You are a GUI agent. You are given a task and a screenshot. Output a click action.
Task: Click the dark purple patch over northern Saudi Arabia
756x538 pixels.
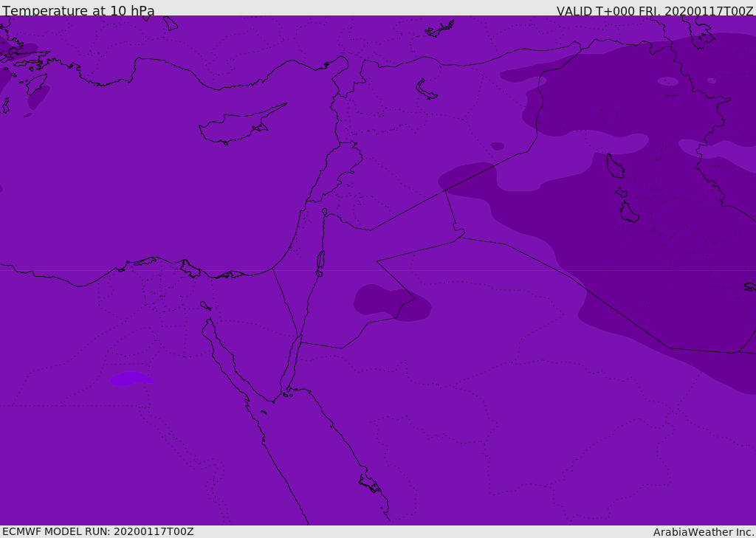pos(390,303)
